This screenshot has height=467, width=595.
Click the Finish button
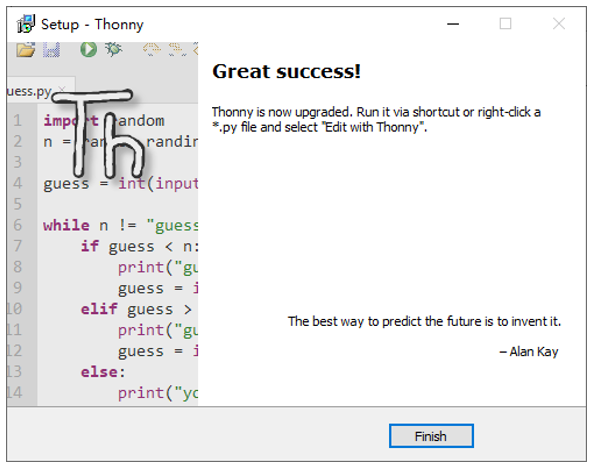point(431,436)
